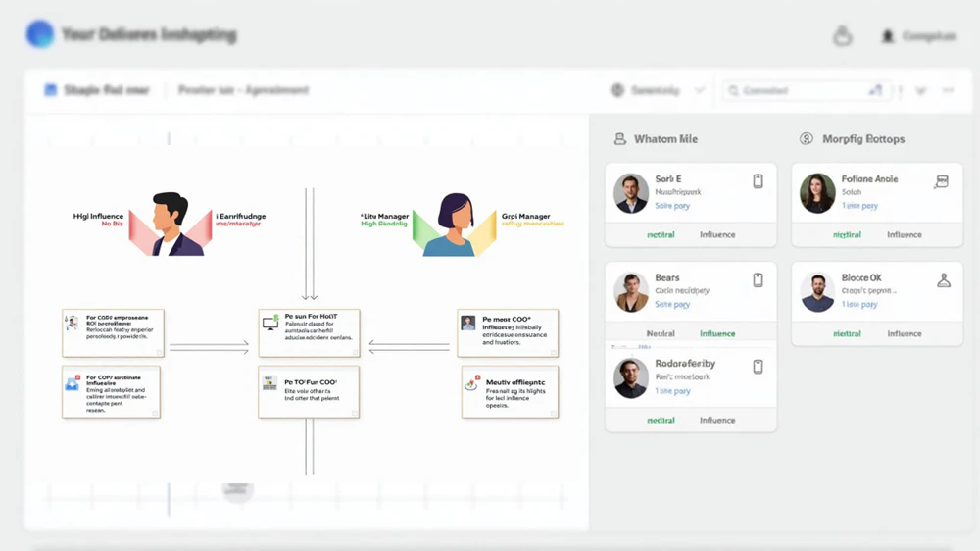Click the circled person icon beside Morpfig Bottops

coord(807,139)
